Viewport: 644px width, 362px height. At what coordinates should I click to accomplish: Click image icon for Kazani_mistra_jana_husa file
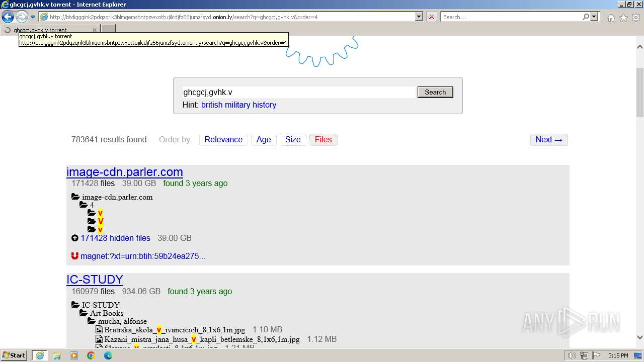pyautogui.click(x=99, y=339)
